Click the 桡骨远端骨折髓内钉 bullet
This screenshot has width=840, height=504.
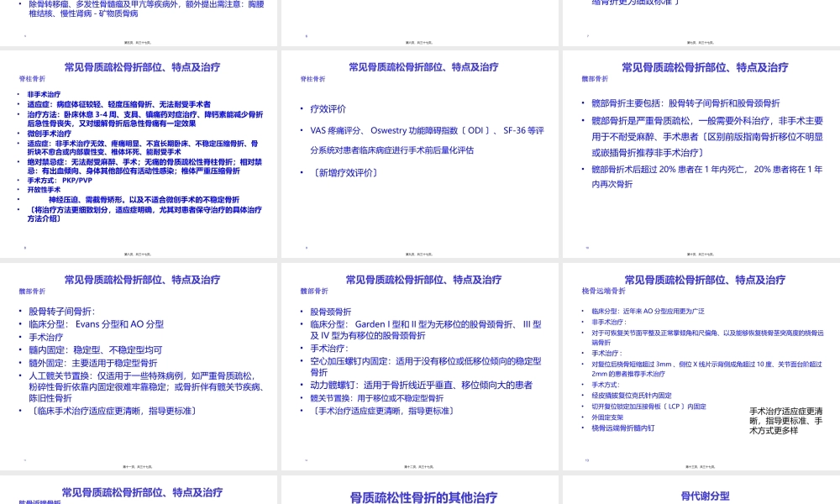coord(623,428)
